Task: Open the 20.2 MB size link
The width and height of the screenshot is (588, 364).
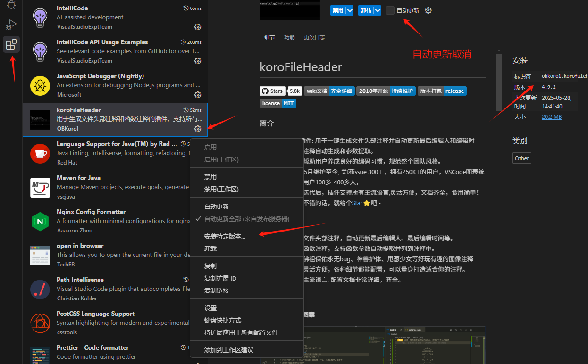Action: click(x=551, y=116)
